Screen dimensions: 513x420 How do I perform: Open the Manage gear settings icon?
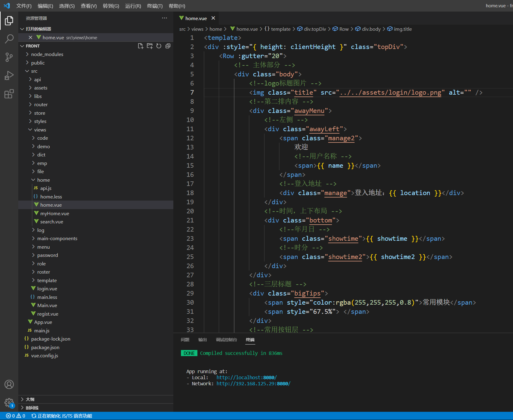pos(9,403)
